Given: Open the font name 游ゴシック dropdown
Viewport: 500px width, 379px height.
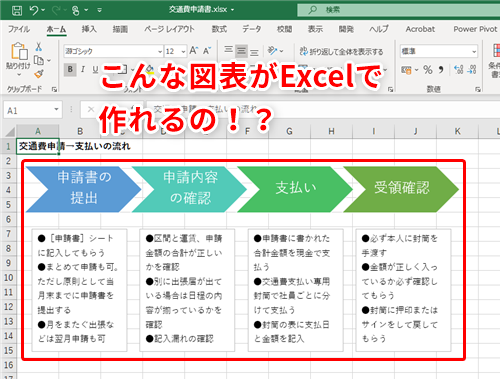Looking at the screenshot, I should point(159,52).
